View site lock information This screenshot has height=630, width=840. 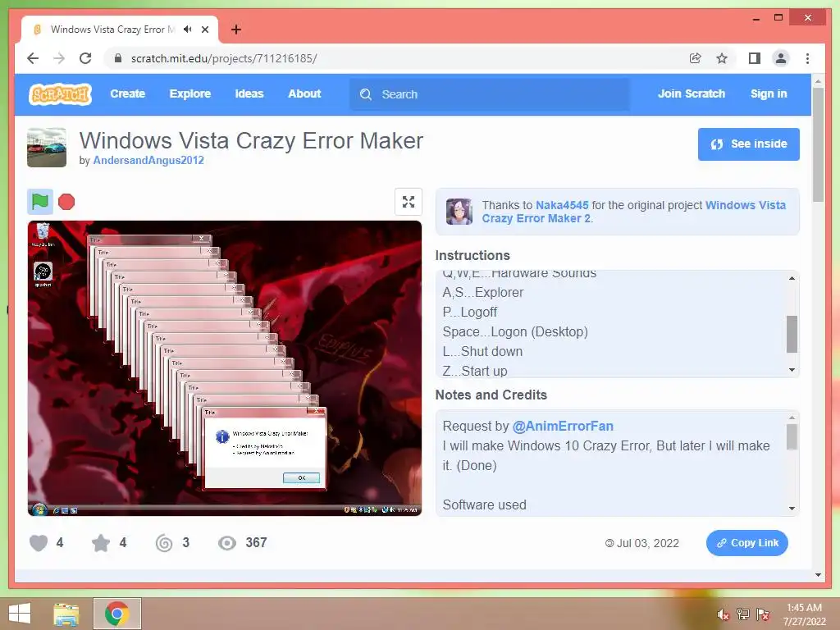pyautogui.click(x=118, y=58)
